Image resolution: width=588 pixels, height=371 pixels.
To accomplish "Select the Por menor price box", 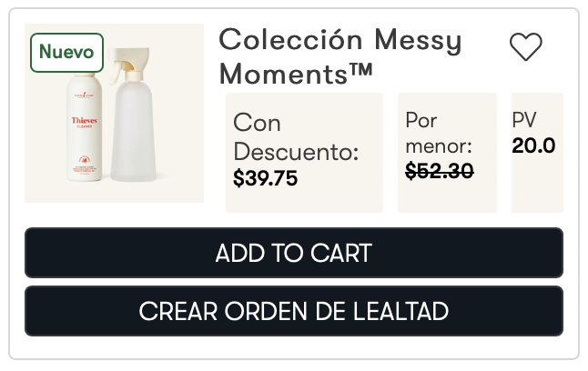I will tap(447, 152).
